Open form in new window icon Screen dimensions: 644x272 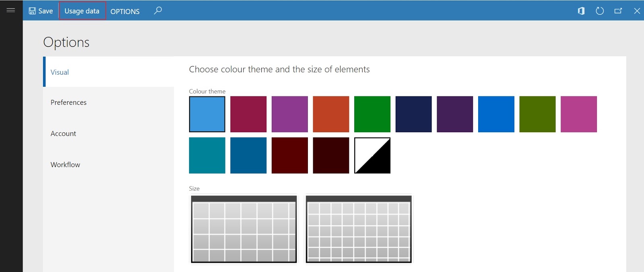(x=618, y=11)
